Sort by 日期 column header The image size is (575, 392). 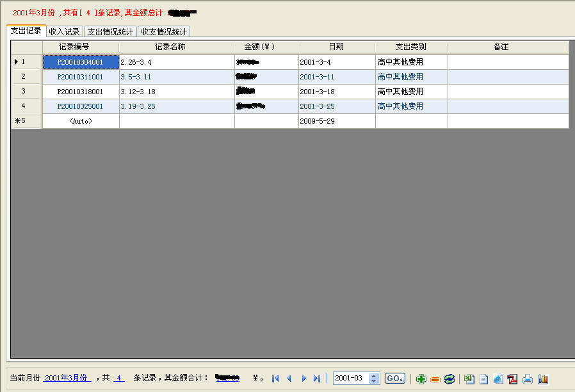tap(337, 47)
